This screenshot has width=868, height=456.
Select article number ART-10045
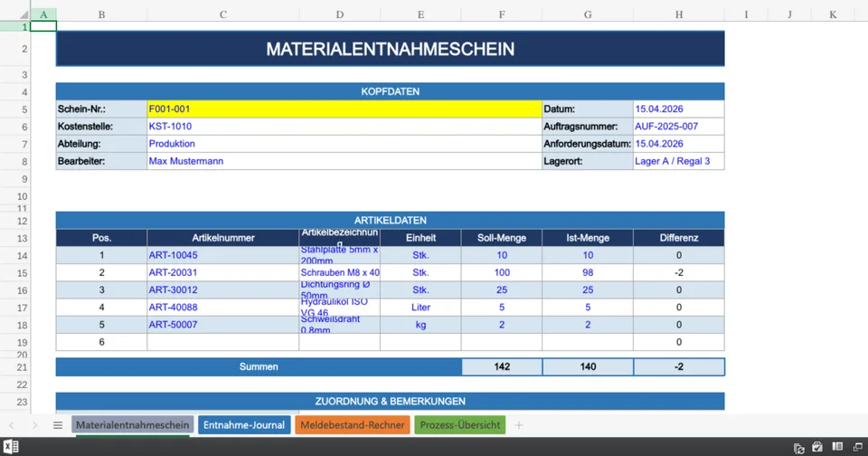(x=223, y=255)
